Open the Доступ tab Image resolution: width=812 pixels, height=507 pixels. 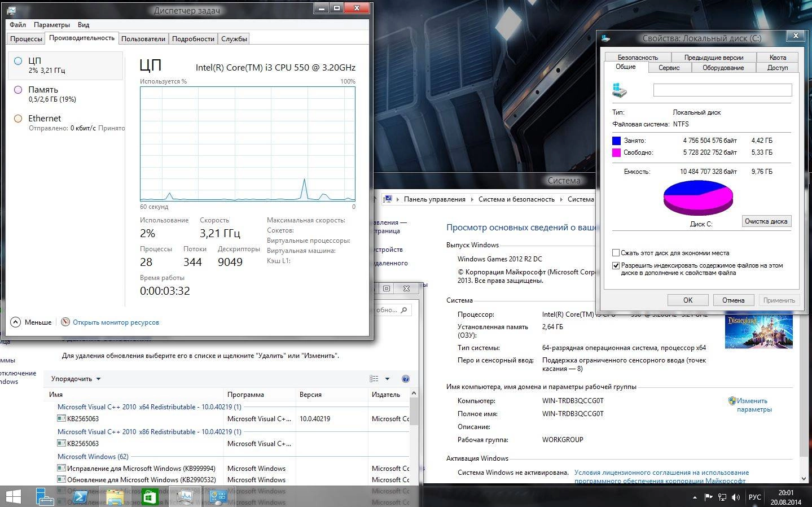[x=778, y=67]
